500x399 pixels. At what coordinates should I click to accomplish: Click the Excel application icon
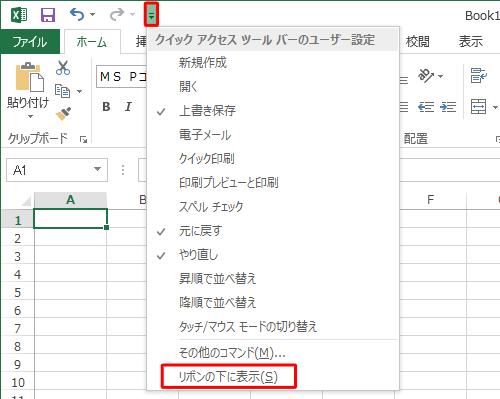(19, 15)
